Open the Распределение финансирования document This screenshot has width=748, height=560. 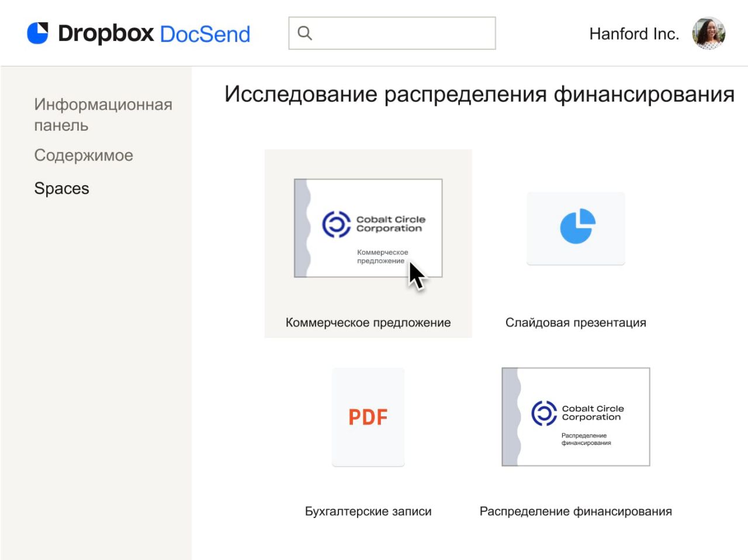pyautogui.click(x=577, y=511)
